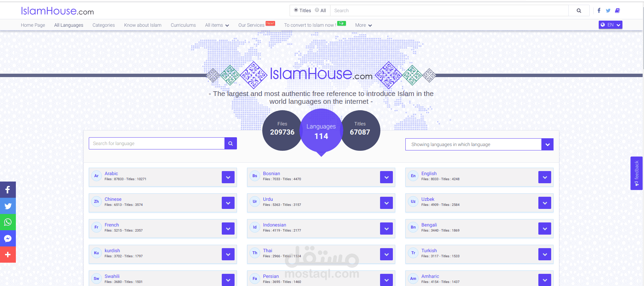Click the Ku badge next to kurdish
The width and height of the screenshot is (644, 286).
(x=97, y=253)
